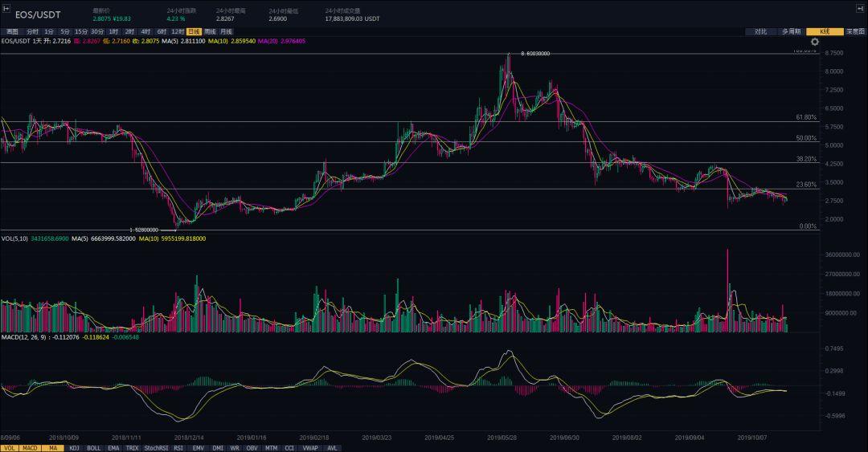Screen dimensions: 868x452
Task: Open the 对比 compare view
Action: (760, 31)
